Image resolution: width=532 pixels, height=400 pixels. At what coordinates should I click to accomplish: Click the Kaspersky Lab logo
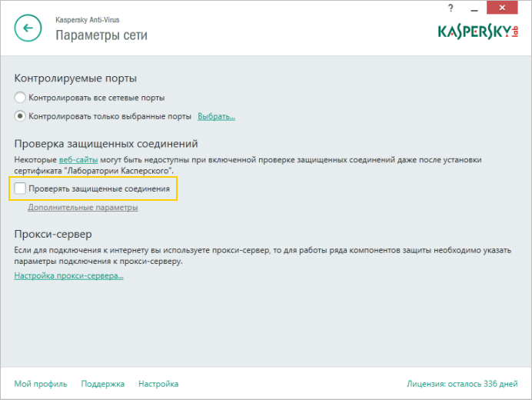click(x=477, y=32)
